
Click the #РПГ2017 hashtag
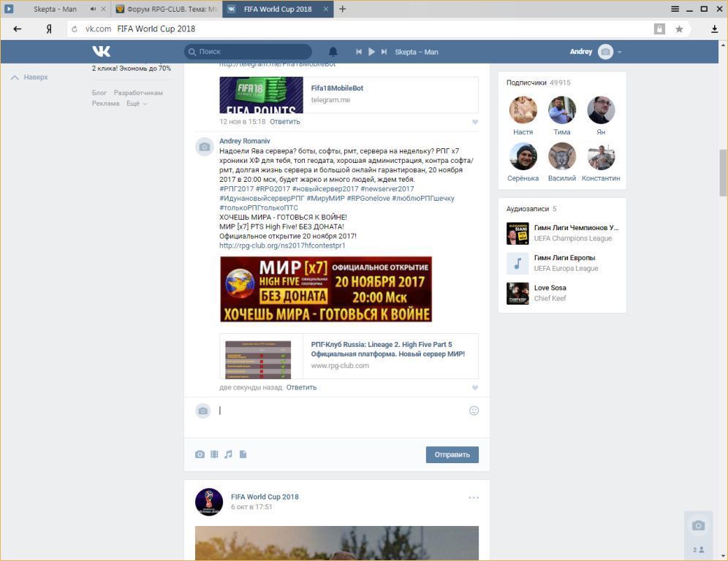point(236,189)
